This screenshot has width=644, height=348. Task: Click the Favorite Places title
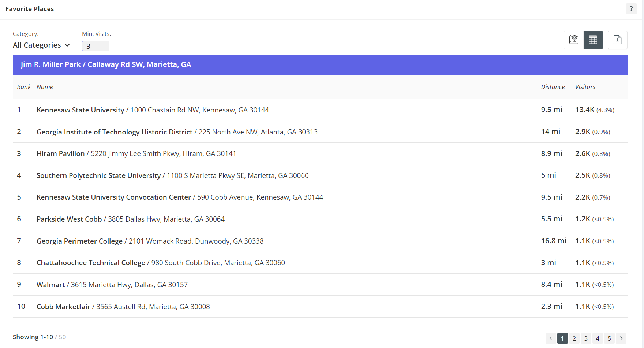pos(30,9)
